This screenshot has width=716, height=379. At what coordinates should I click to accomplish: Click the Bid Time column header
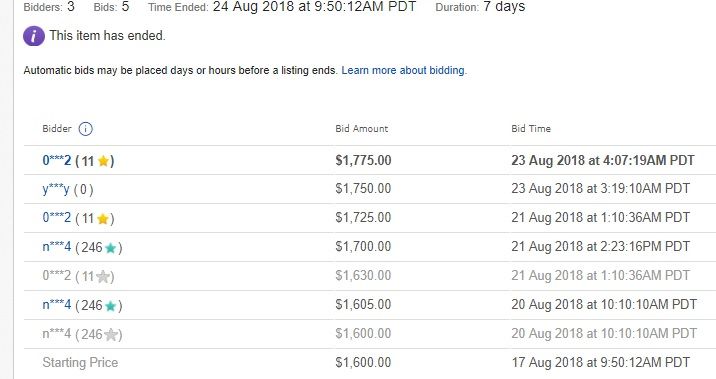pyautogui.click(x=531, y=129)
